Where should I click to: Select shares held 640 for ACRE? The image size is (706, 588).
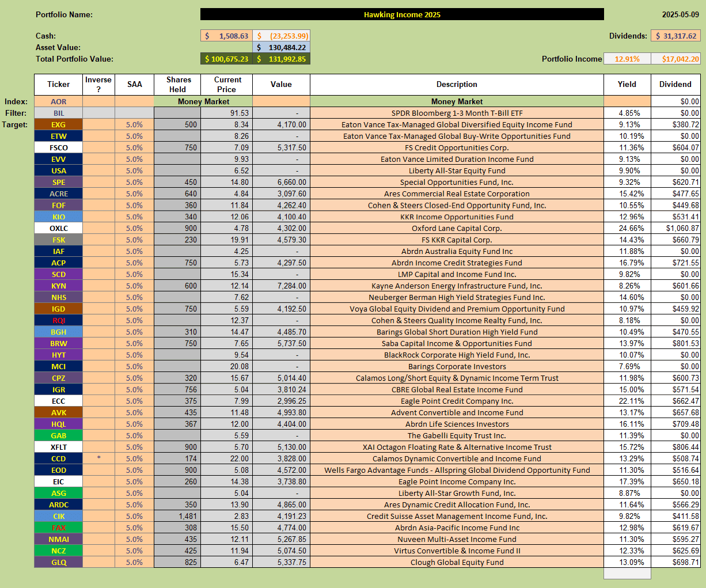178,194
